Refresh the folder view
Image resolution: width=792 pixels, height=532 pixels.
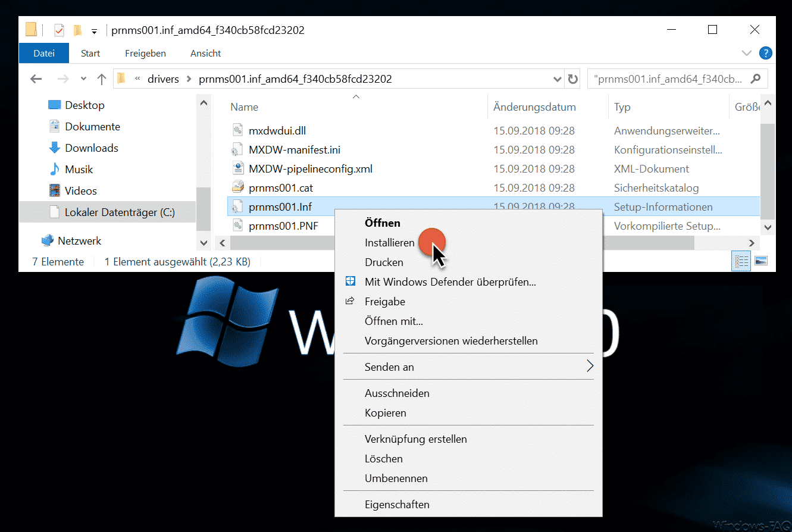tap(572, 79)
